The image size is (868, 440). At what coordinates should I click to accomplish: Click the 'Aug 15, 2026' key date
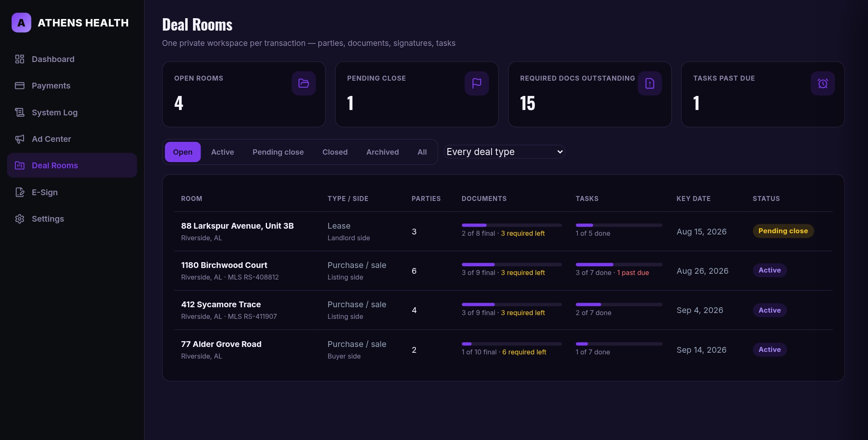pos(701,232)
